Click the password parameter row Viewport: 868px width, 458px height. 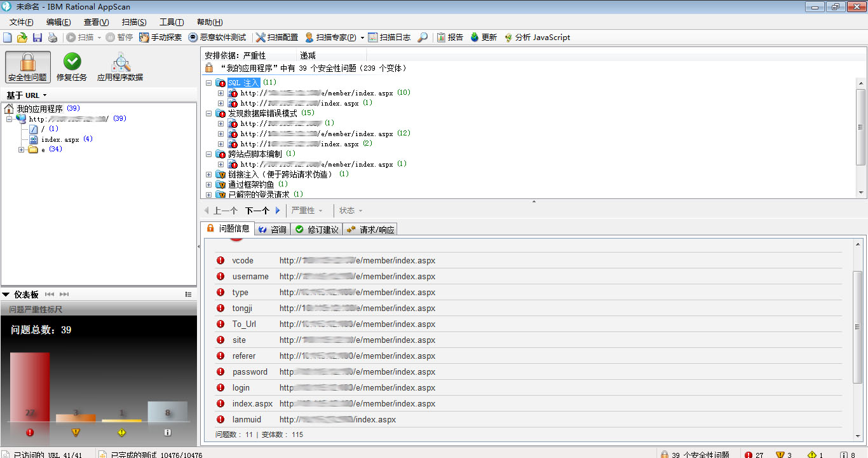(x=529, y=372)
